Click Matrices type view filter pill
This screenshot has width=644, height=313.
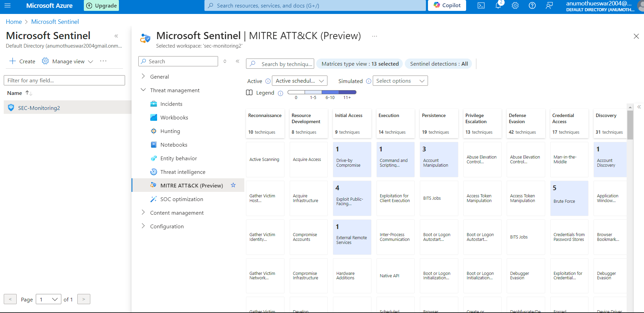pyautogui.click(x=360, y=64)
